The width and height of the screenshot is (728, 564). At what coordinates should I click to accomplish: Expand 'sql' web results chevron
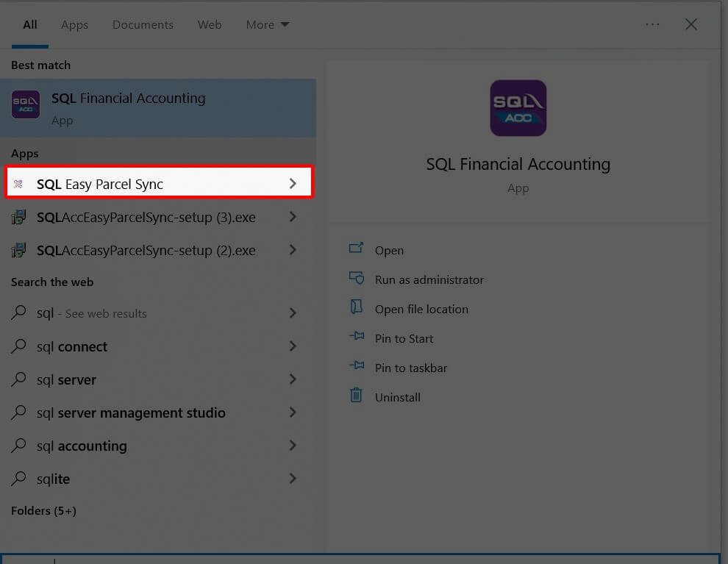tap(293, 313)
